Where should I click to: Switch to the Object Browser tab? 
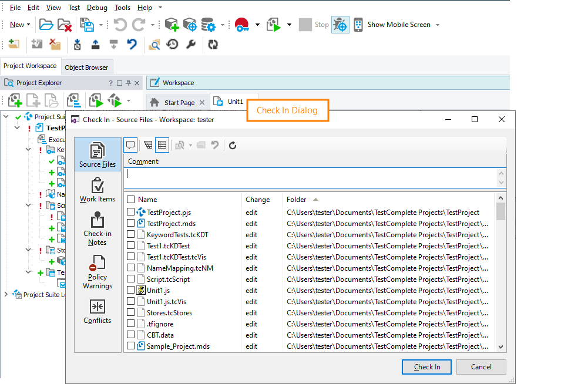(x=86, y=67)
